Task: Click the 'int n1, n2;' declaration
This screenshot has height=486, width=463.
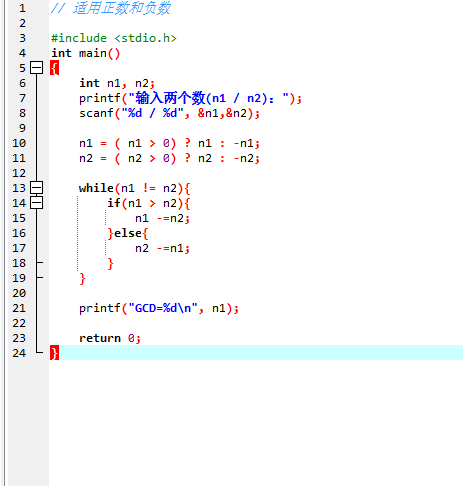Action: [x=117, y=83]
